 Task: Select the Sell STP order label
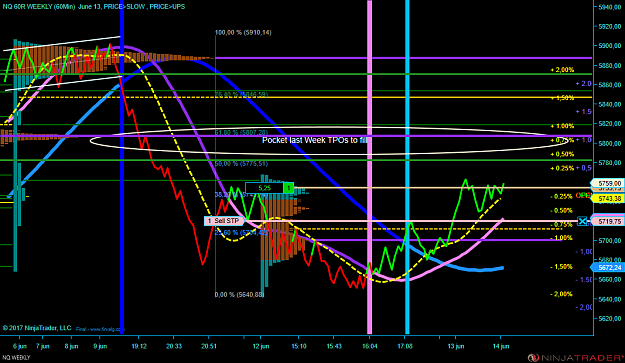[x=224, y=221]
